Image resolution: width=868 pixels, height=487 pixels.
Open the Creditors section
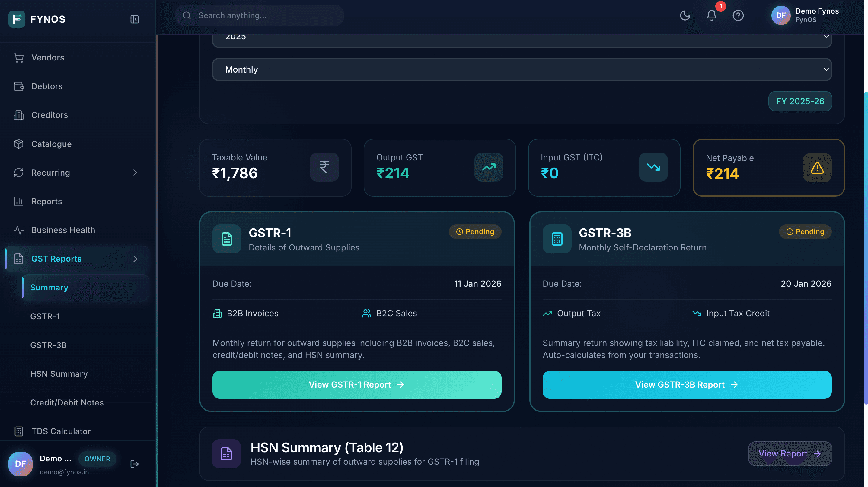point(50,115)
